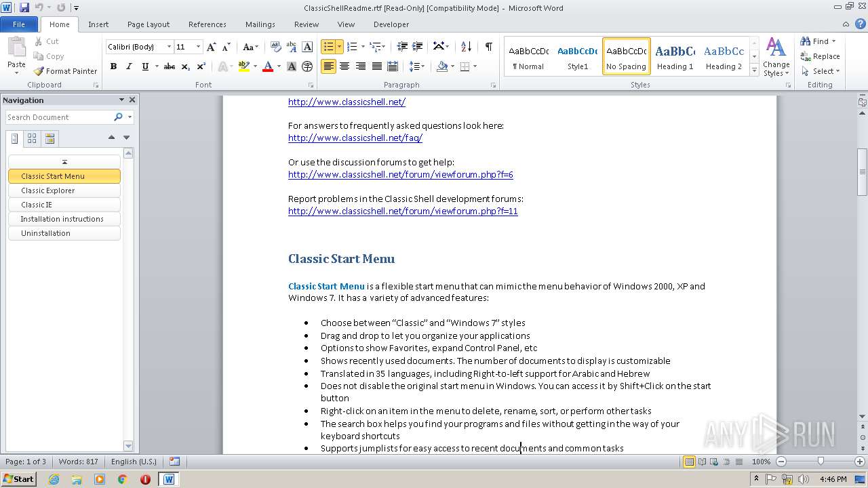Toggle Align Text Left
The width and height of the screenshot is (868, 488).
click(x=328, y=66)
